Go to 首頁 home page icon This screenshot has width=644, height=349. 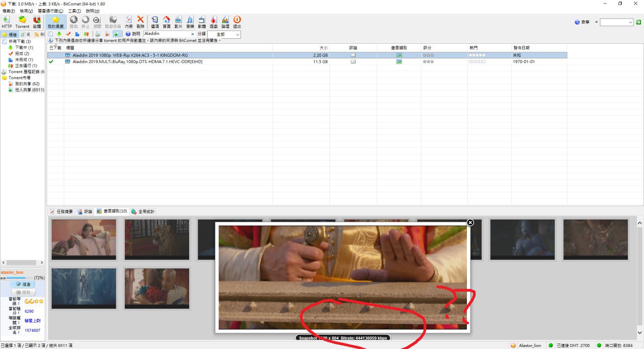point(166,22)
